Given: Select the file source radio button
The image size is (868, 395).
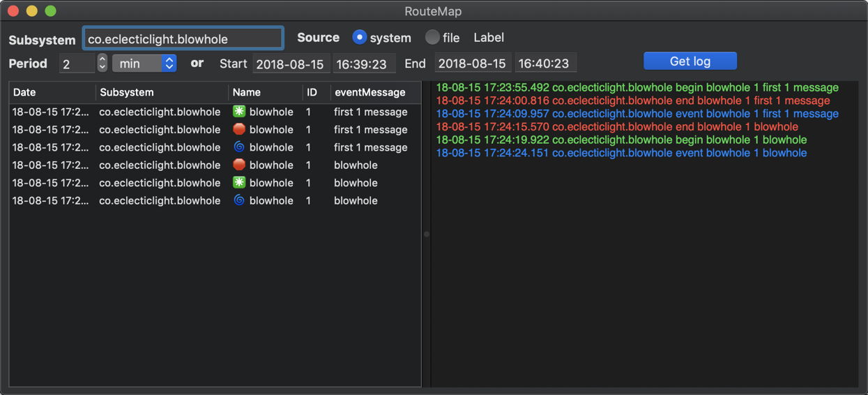Looking at the screenshot, I should coord(432,38).
